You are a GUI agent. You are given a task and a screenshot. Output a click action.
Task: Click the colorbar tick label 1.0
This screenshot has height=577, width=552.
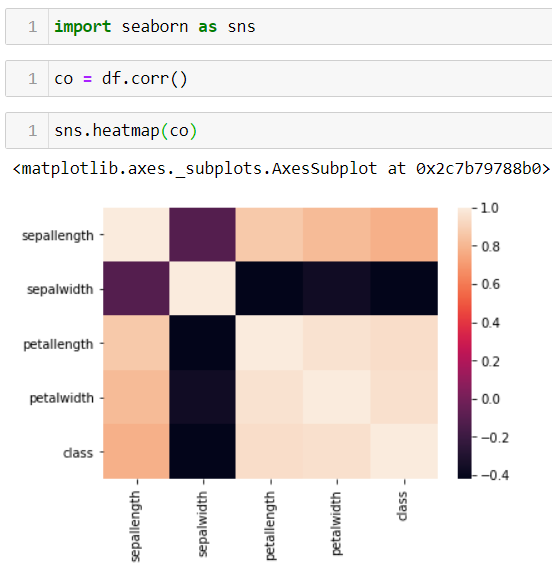coord(490,208)
